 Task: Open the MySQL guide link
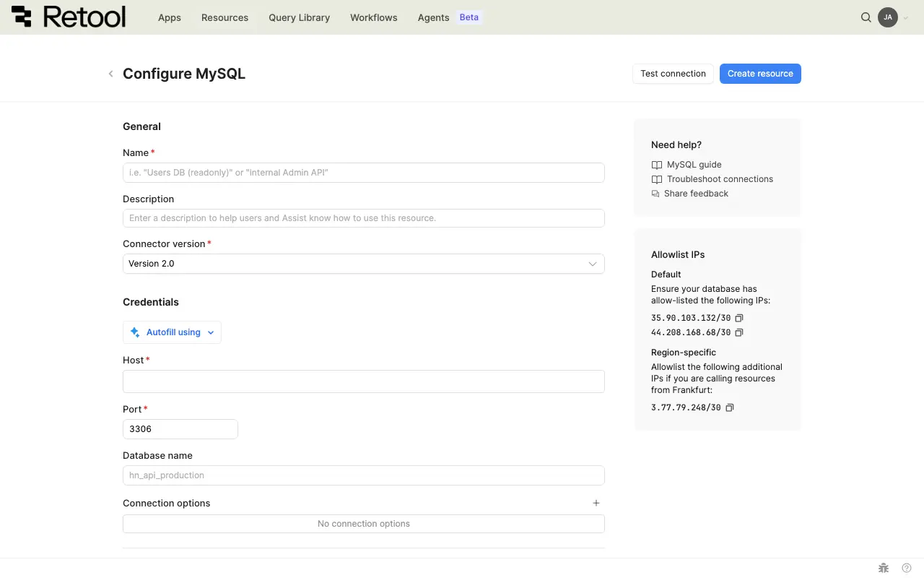click(694, 165)
